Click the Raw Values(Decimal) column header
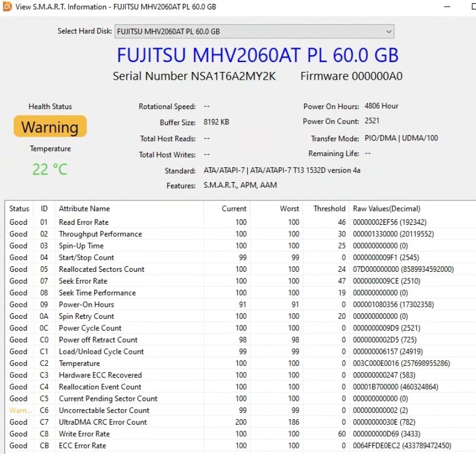This screenshot has height=454, width=476. 413,209
